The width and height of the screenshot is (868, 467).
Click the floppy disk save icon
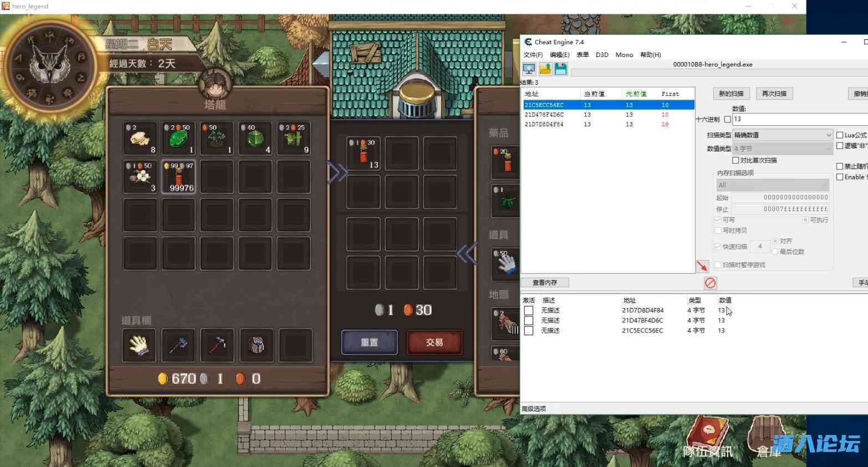coord(560,69)
